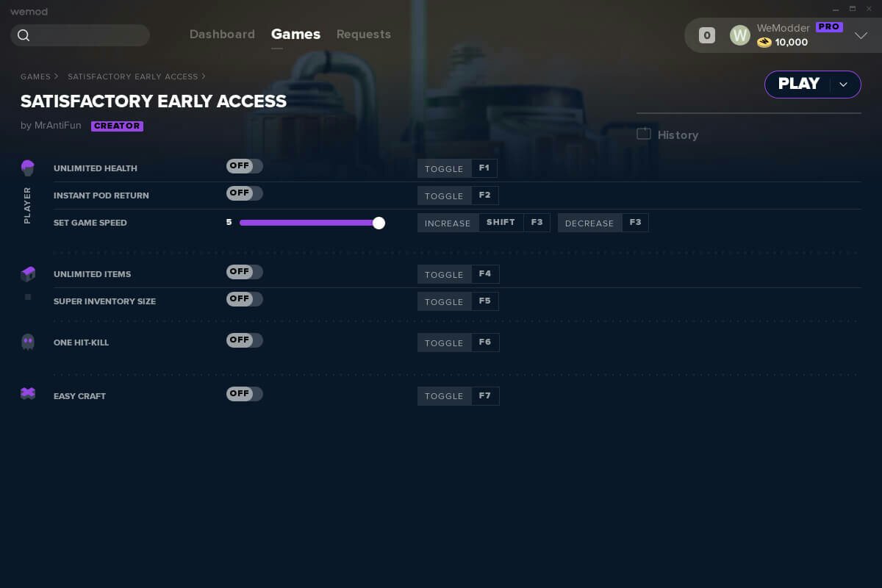Expand the account menu chevron
The width and height of the screenshot is (882, 588).
861,35
